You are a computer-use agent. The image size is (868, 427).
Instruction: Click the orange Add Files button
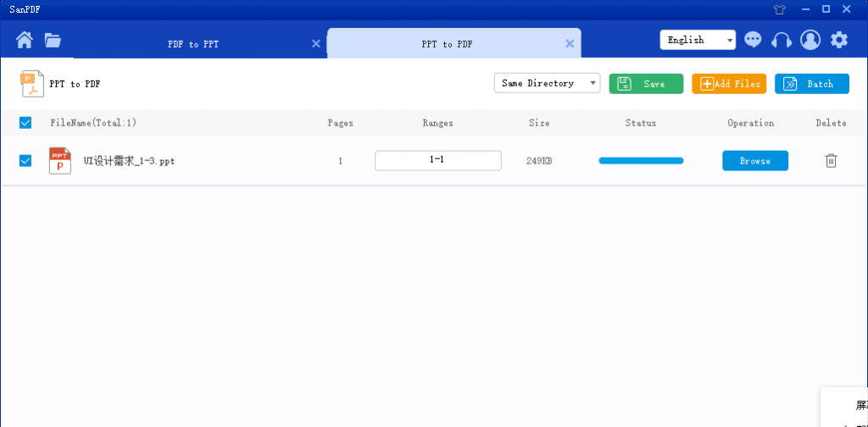point(729,84)
